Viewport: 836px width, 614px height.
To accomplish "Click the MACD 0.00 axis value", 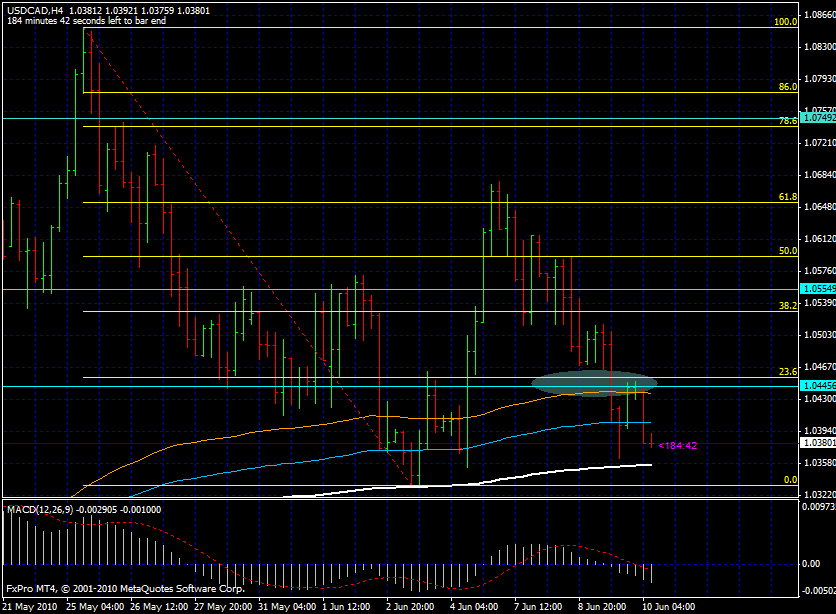I will click(x=811, y=564).
